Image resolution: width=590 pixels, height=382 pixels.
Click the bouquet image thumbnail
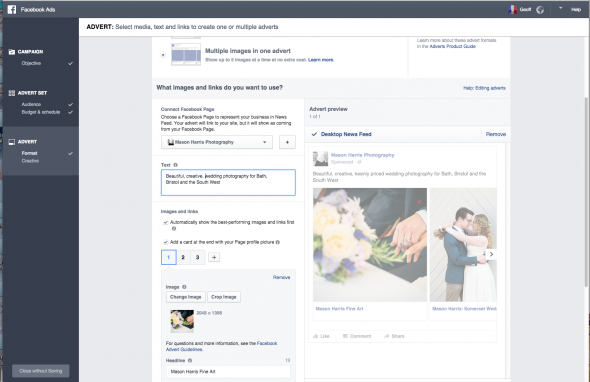tap(182, 321)
